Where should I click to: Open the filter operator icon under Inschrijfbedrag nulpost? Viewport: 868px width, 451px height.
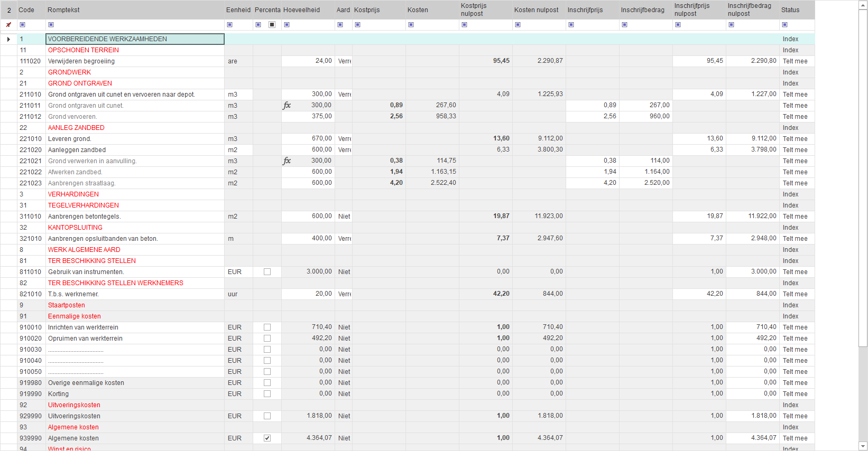point(731,25)
